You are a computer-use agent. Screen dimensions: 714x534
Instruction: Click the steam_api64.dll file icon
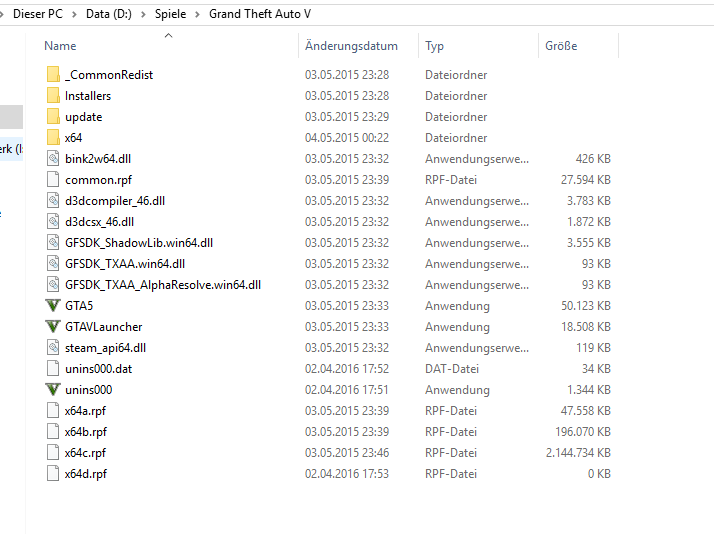pyautogui.click(x=53, y=347)
